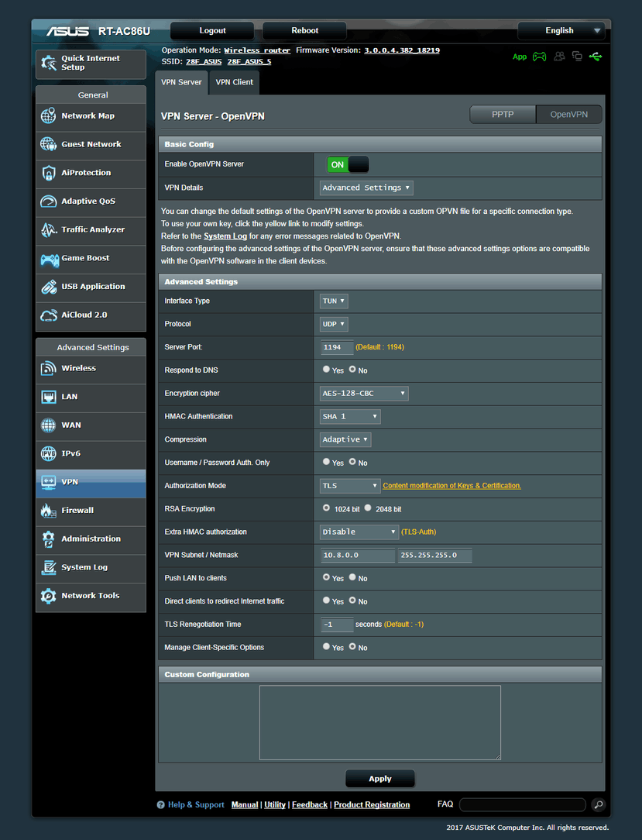Click the Help & Support question icon
Image resolution: width=642 pixels, height=840 pixels.
click(160, 804)
